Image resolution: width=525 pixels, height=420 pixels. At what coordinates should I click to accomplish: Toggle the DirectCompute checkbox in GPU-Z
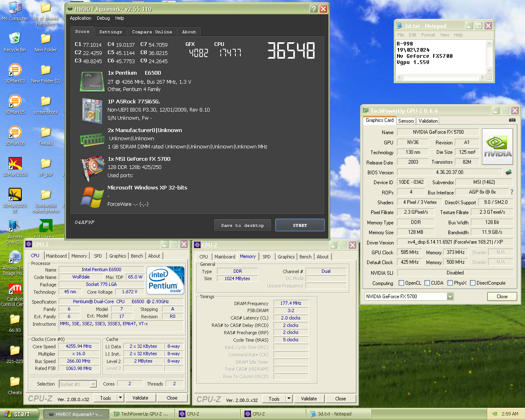pos(473,283)
